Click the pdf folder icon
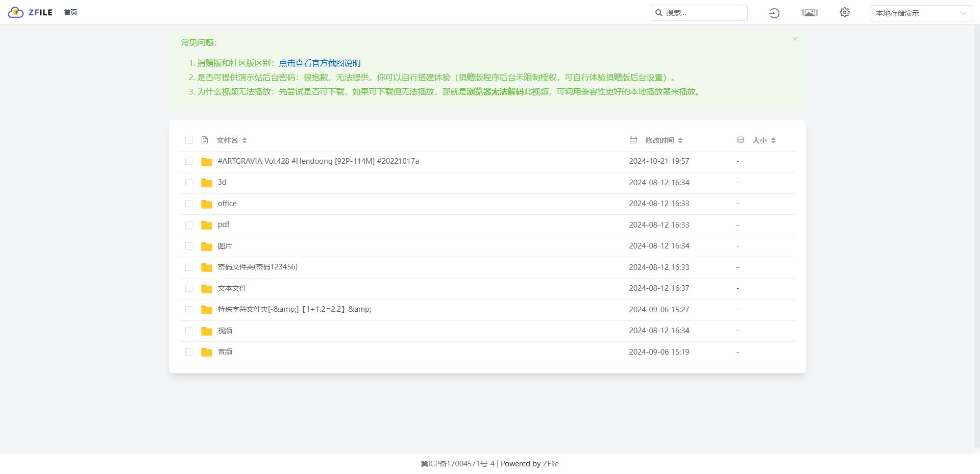This screenshot has width=980, height=474. coord(207,225)
